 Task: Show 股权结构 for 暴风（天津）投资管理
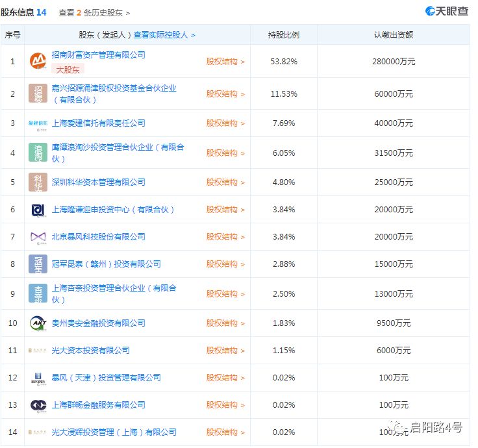[x=225, y=378]
